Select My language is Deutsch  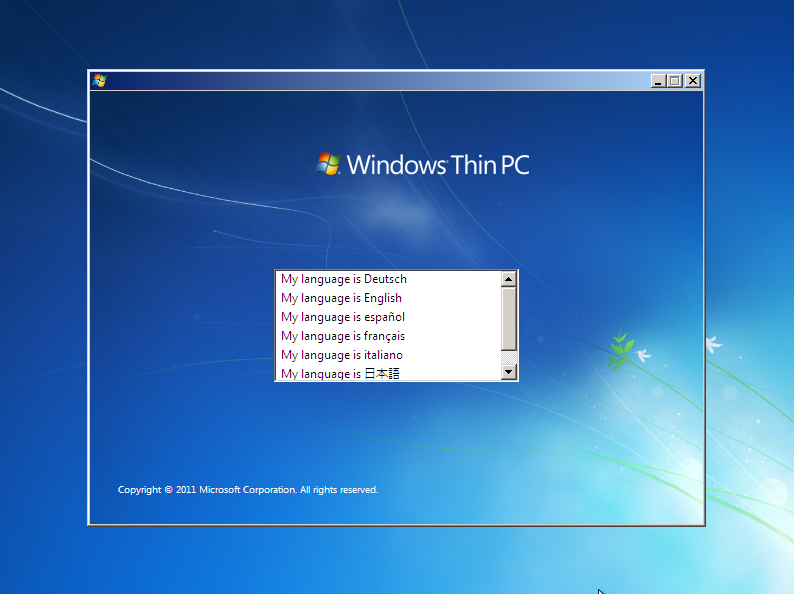[388, 279]
